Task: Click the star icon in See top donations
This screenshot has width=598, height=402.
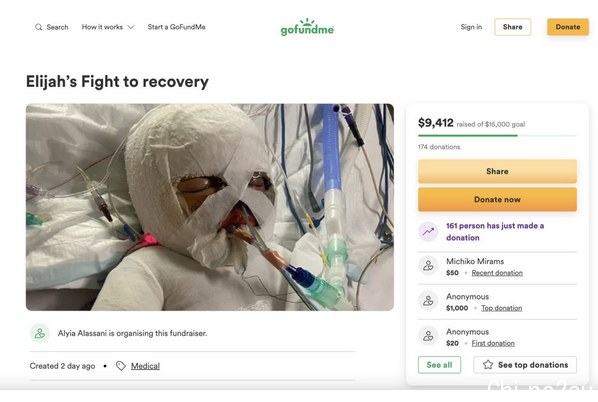Action: point(488,365)
